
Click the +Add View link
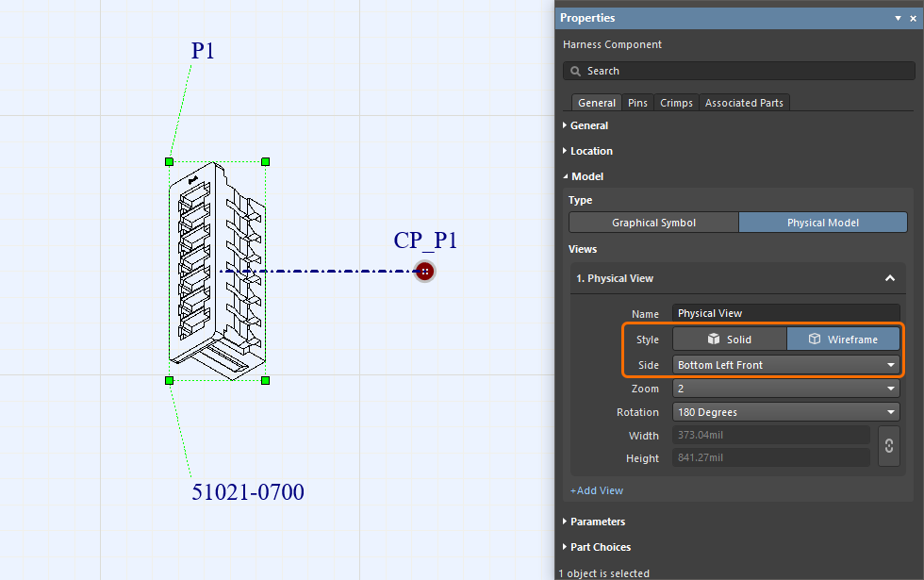pyautogui.click(x=596, y=490)
